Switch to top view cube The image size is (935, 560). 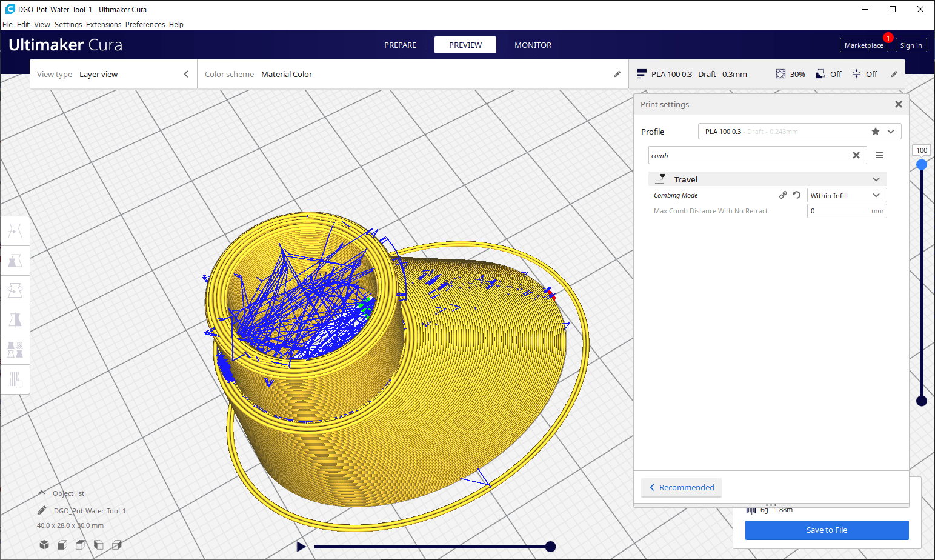pyautogui.click(x=80, y=544)
